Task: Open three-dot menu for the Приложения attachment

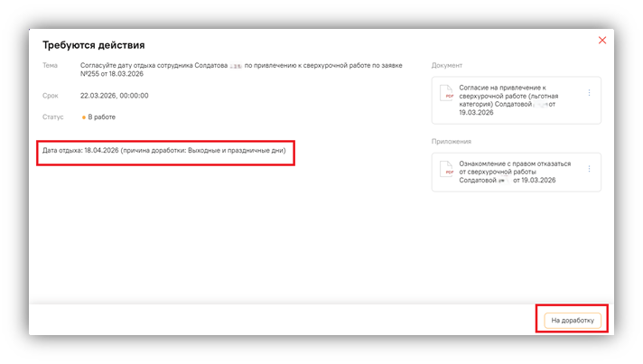Action: pos(589,168)
